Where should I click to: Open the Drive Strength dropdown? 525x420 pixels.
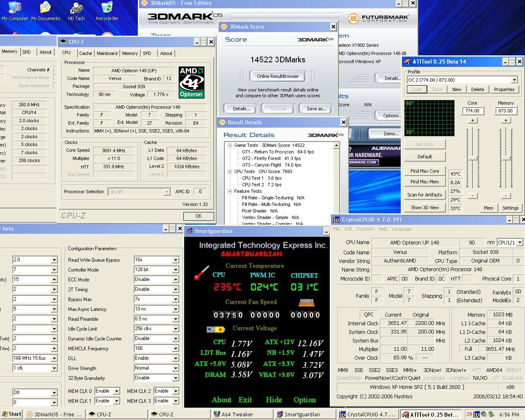tap(175, 368)
